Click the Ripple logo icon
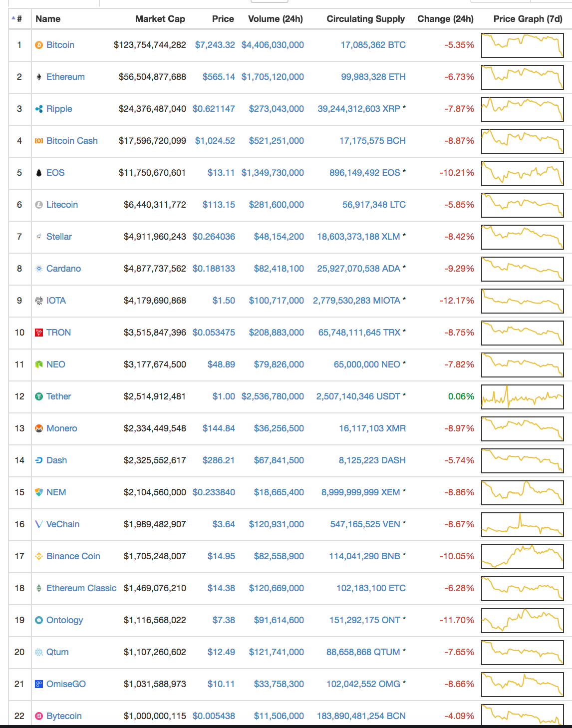The height and width of the screenshot is (728, 572). [39, 109]
